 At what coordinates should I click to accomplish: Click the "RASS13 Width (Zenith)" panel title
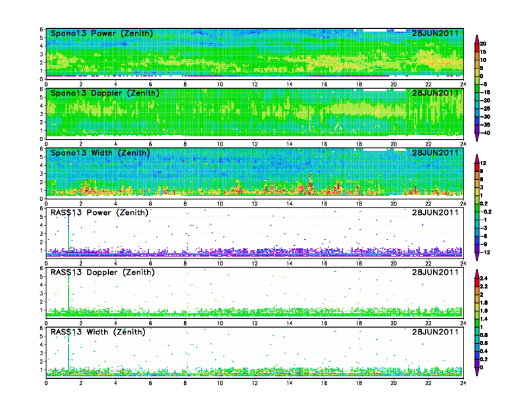click(98, 332)
